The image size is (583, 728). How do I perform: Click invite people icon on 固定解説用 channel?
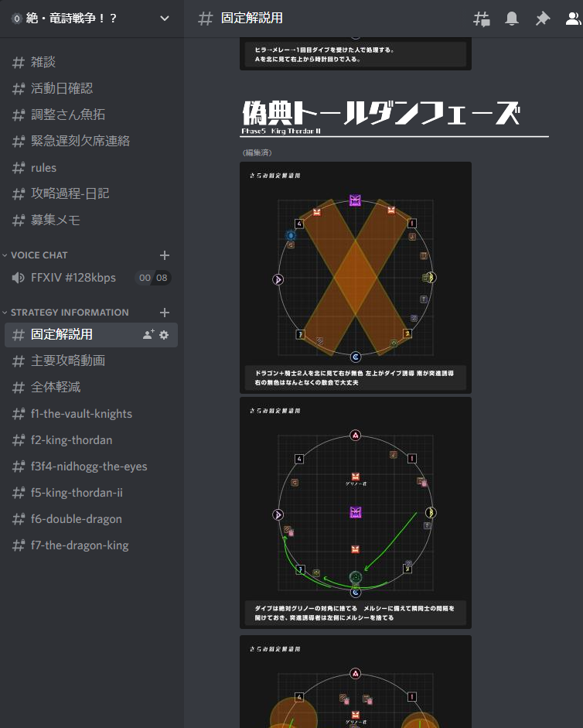tap(148, 335)
